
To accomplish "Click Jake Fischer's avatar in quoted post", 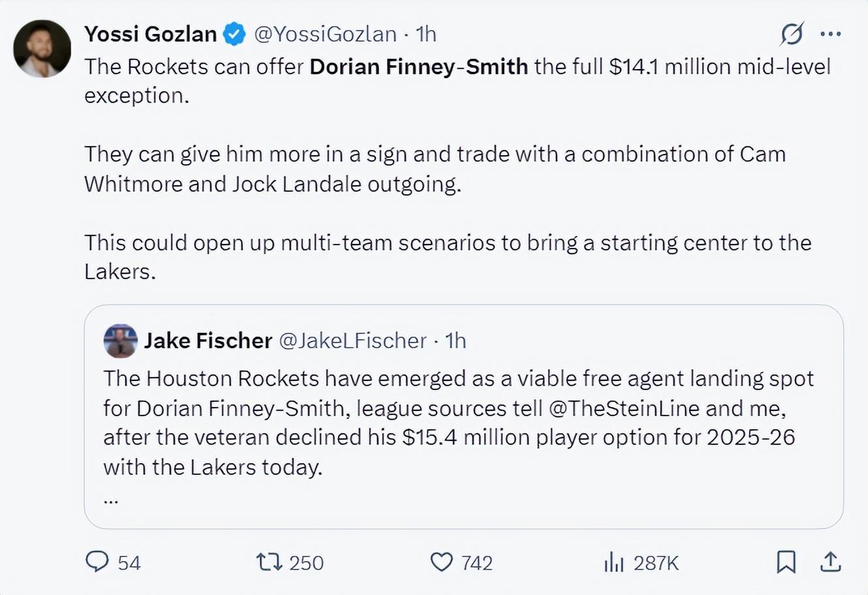I will (120, 341).
